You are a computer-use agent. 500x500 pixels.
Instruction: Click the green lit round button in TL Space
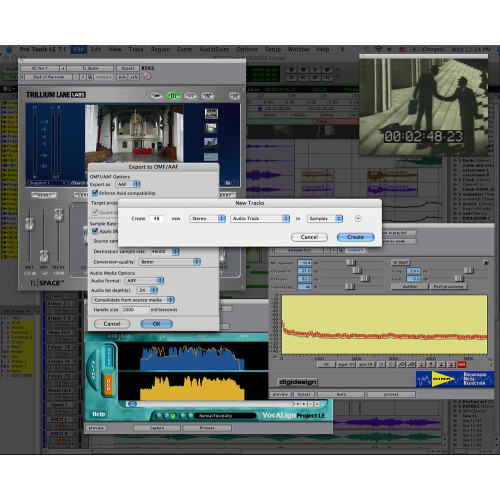click(x=173, y=96)
